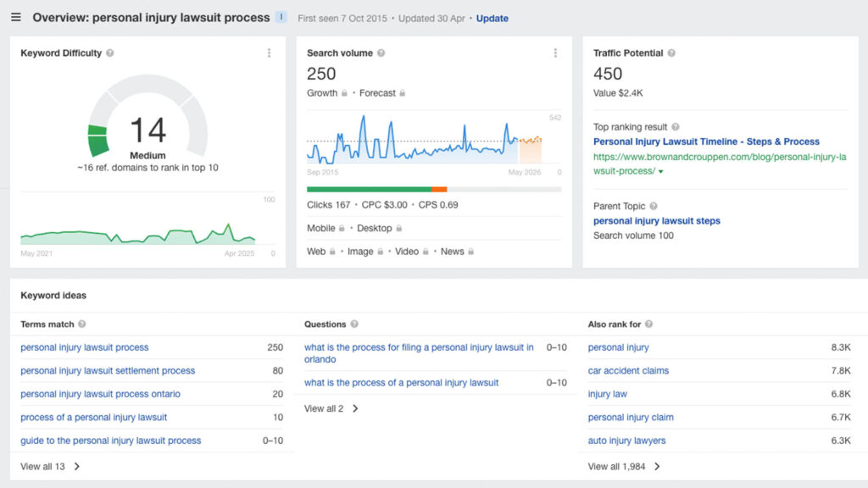The height and width of the screenshot is (488, 868).
Task: Click the lock icon next to News
Action: tap(470, 251)
